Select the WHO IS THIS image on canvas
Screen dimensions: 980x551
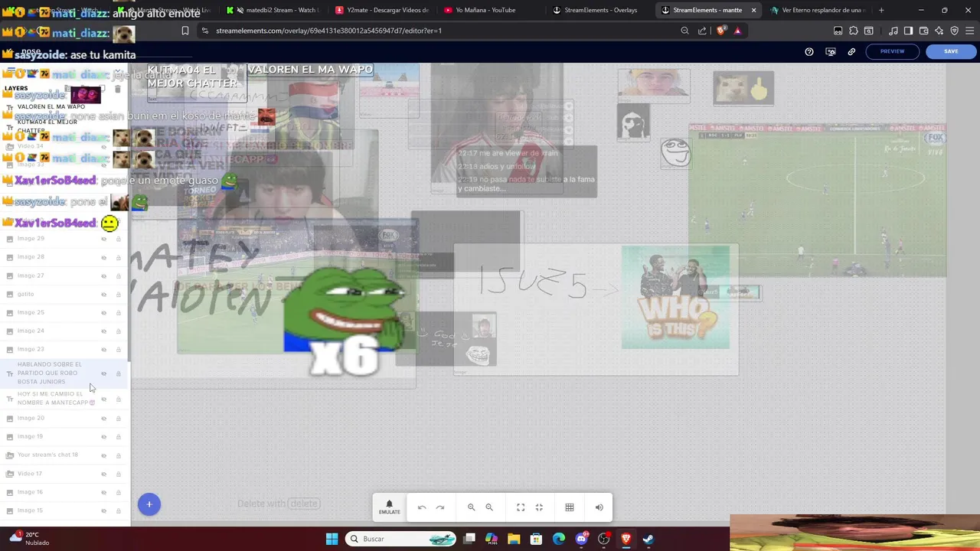point(675,297)
